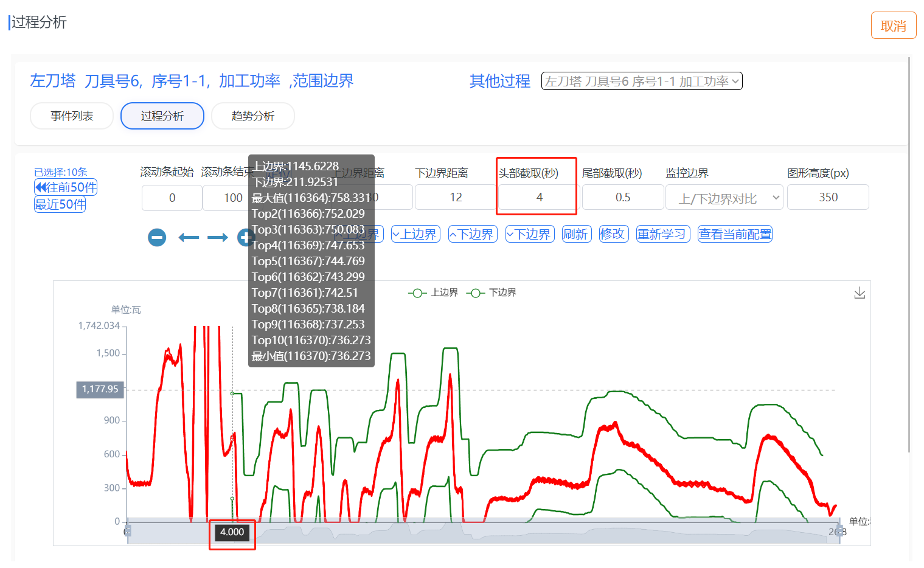Click the plus zoom-in circle icon
The height and width of the screenshot is (568, 924).
click(245, 237)
